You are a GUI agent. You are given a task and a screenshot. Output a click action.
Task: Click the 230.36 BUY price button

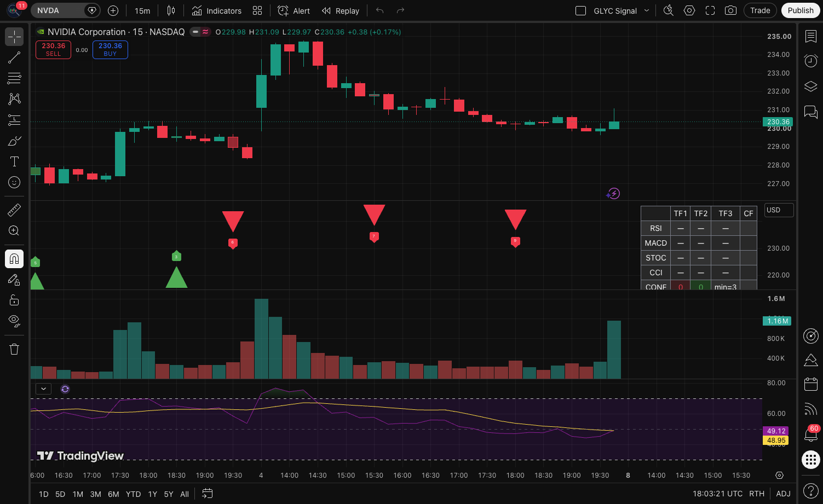[110, 50]
